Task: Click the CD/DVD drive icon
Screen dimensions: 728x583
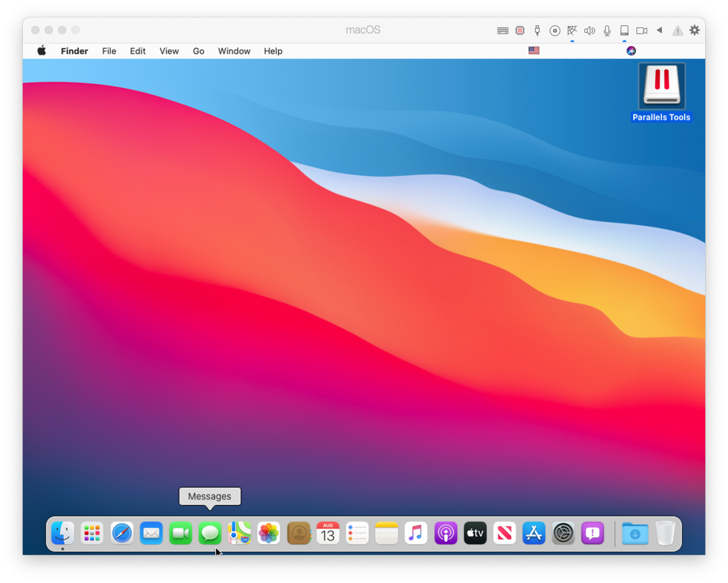Action: tap(555, 30)
